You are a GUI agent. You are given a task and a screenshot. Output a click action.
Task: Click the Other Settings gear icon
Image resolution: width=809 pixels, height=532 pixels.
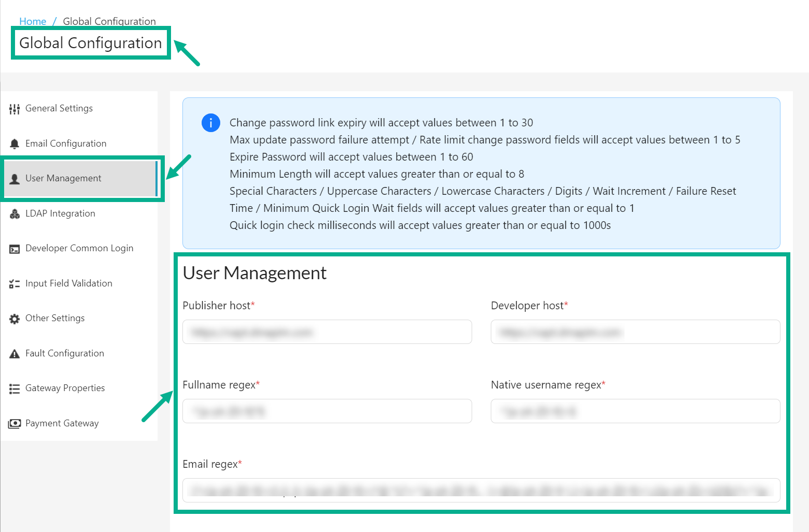coord(14,318)
